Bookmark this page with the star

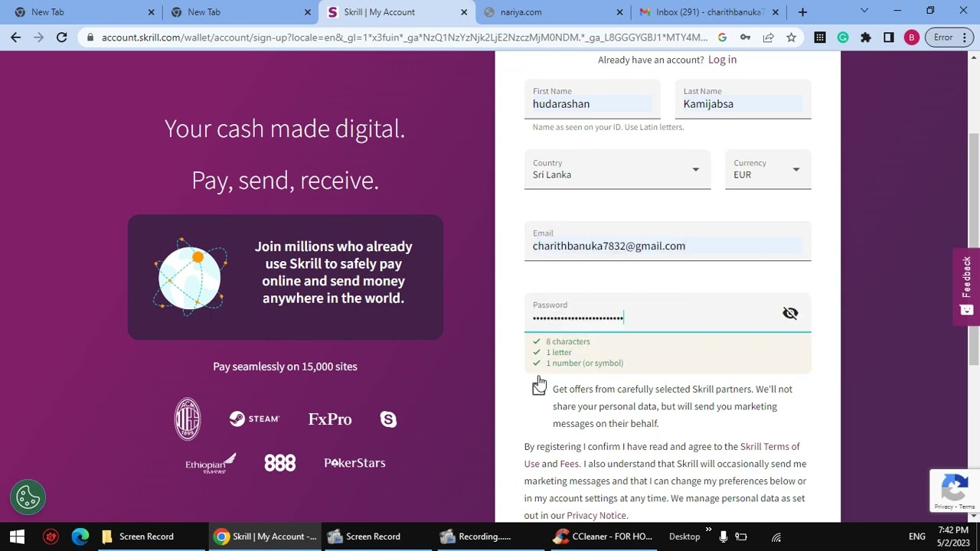[x=791, y=37]
